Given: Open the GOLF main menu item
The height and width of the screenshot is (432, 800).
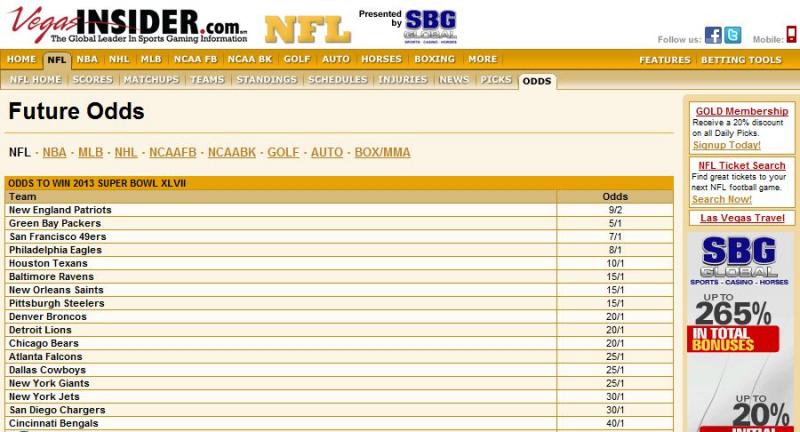Looking at the screenshot, I should [297, 59].
